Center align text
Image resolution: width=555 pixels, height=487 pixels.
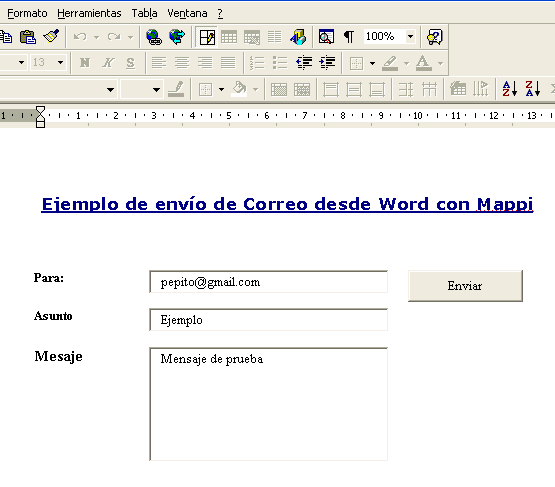pos(182,63)
